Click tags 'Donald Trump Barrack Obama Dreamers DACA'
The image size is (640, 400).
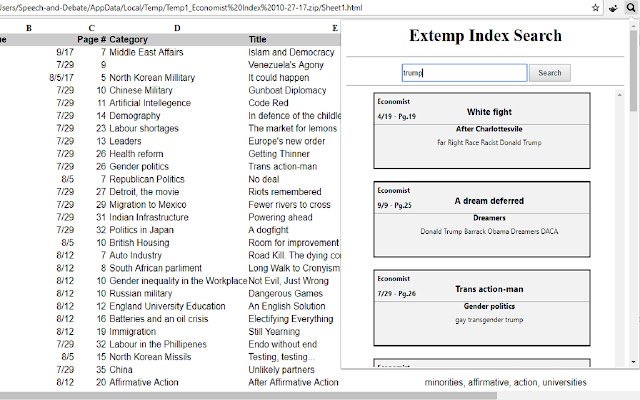tap(489, 231)
